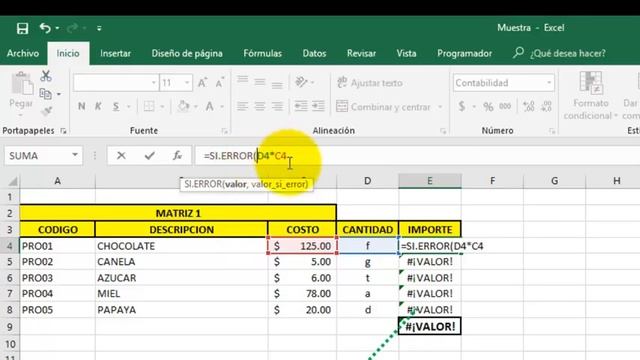Click the text orientation icon
This screenshot has height=360, width=640.
click(301, 82)
